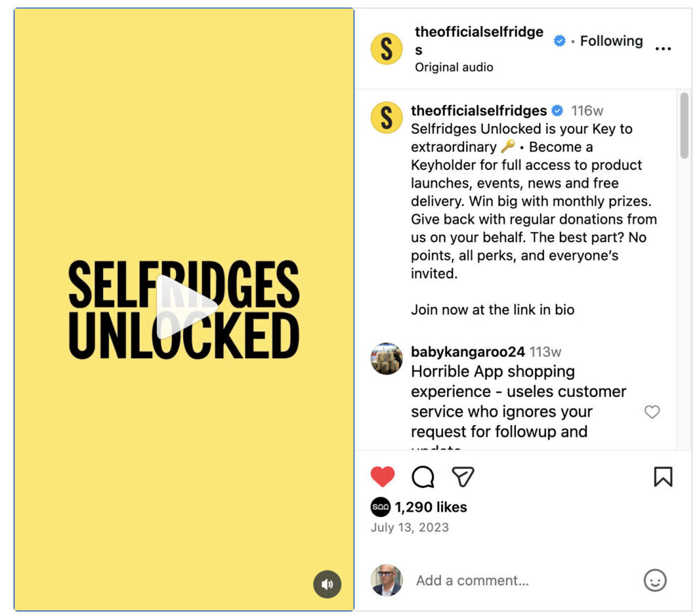
Task: Open babykangaroo24's profile picture
Action: (x=386, y=359)
